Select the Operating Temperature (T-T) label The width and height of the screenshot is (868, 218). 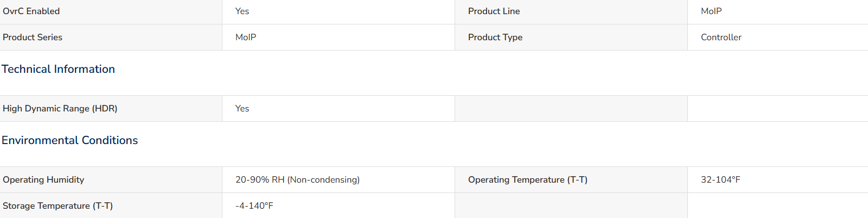pyautogui.click(x=528, y=180)
